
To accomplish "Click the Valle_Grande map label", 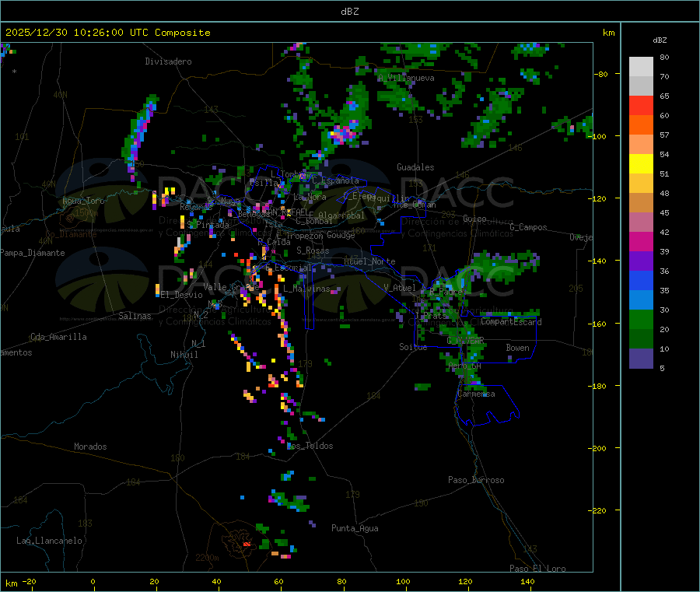I will (x=231, y=287).
